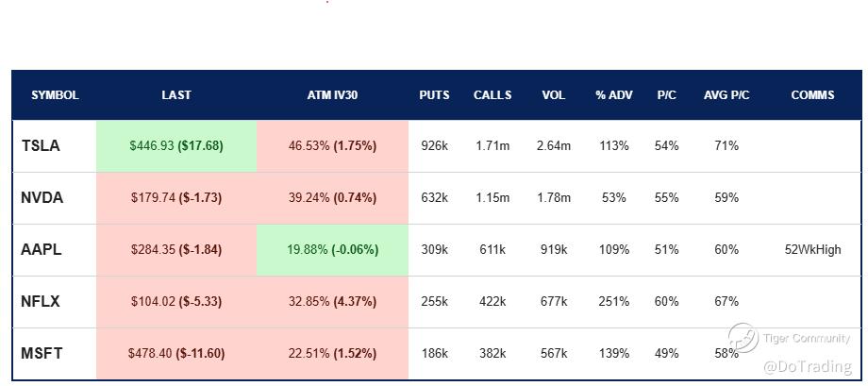Click the ATM IV30 column header
Viewport: 868px width, 386px height.
(x=332, y=95)
